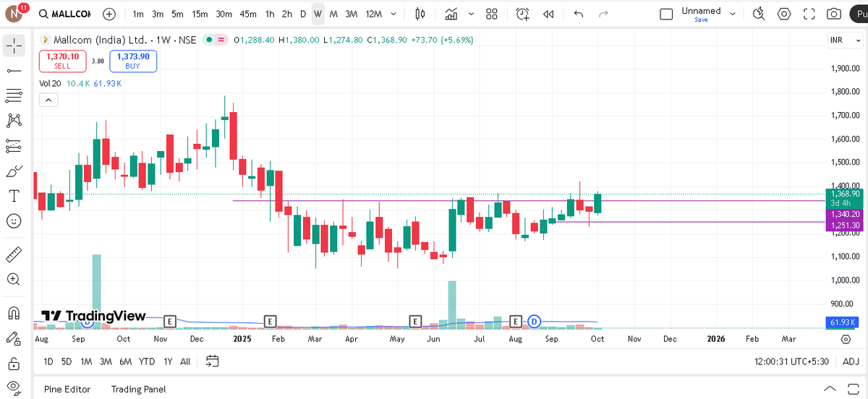Open symbol search MALLCOM field
This screenshot has width=868, height=399.
[66, 14]
